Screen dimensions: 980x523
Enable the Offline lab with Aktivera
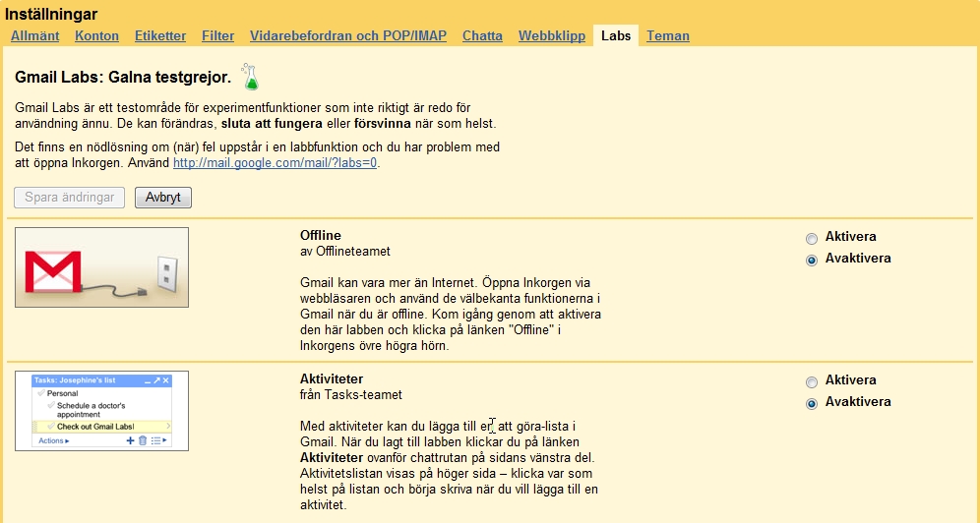click(811, 239)
